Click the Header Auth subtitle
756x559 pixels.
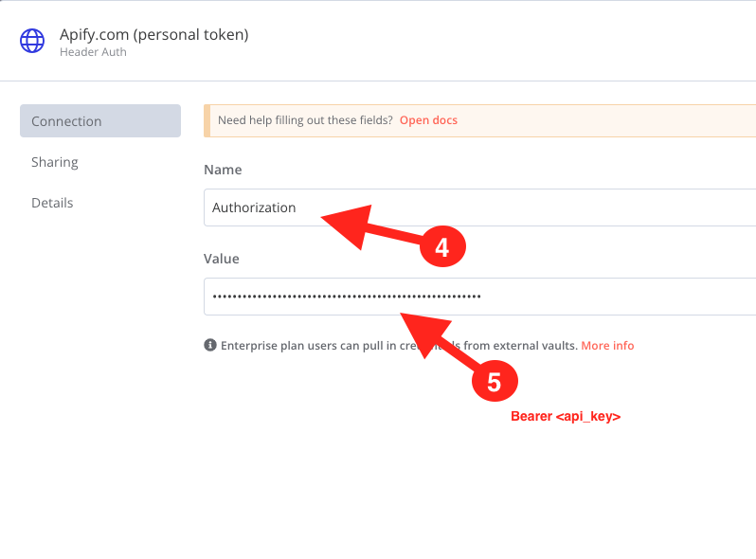[93, 52]
